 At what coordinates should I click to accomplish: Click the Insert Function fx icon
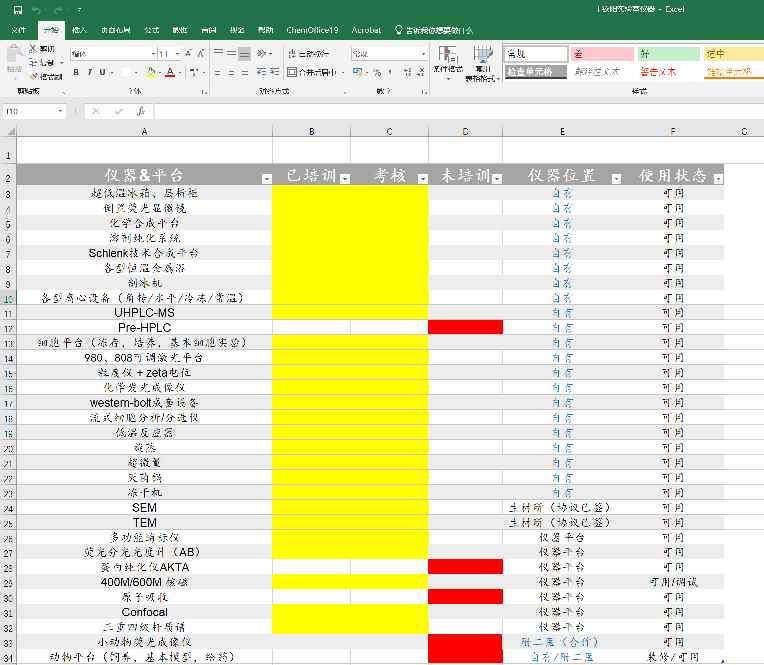point(141,111)
